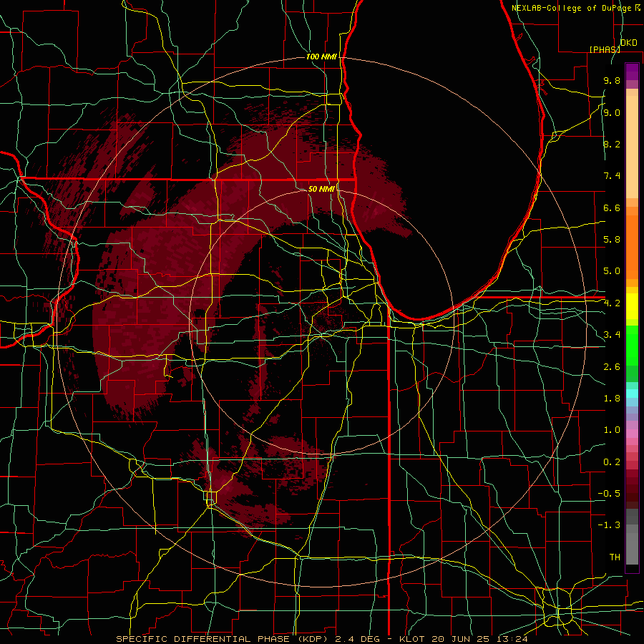Click the bottom caption 'SPECIFIC DIFFERENTIAL PHASE (KDP) 2.4 DEG - KLOT 20 JUN 25 13:24'
The width and height of the screenshot is (644, 644).
pyautogui.click(x=322, y=639)
